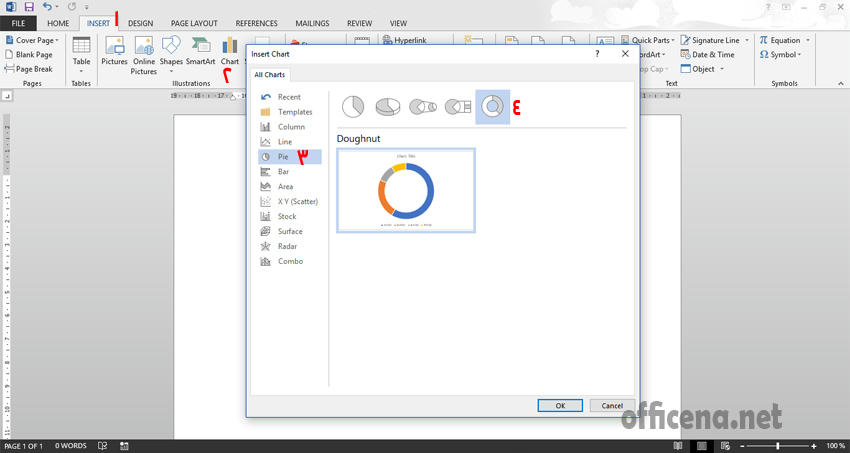850x453 pixels.
Task: Switch to the VIEW tab
Action: pos(398,23)
